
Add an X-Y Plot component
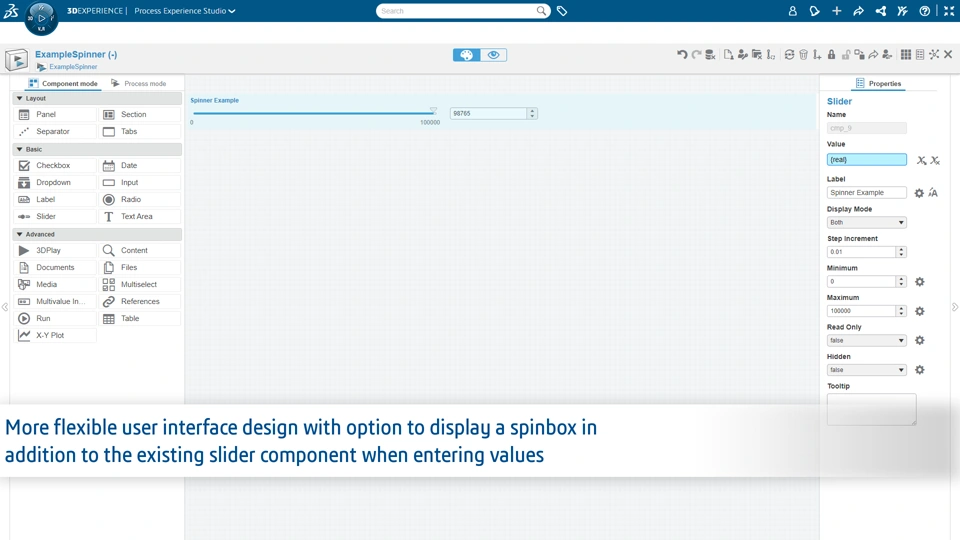coord(55,336)
